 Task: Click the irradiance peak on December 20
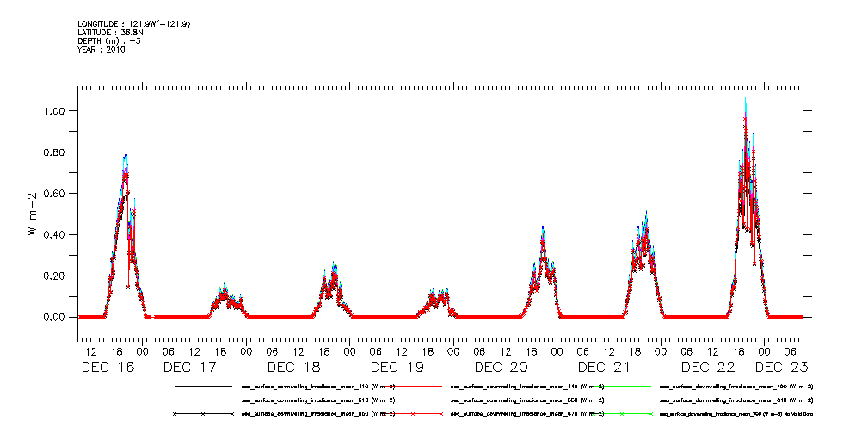pos(543,228)
